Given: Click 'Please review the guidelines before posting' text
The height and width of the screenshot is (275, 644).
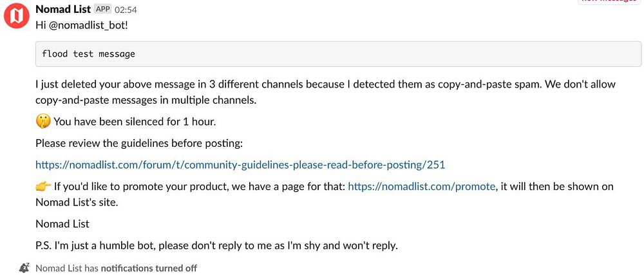Looking at the screenshot, I should 138,143.
